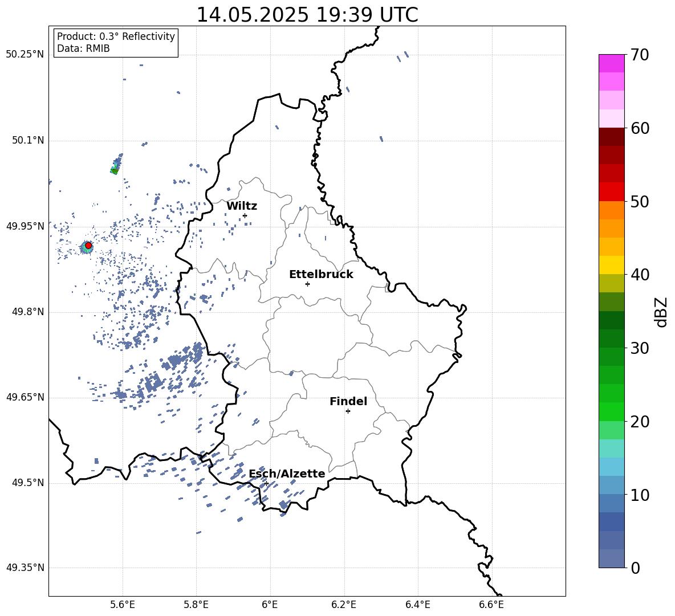Click the Ettelbruck city label
The image size is (675, 616).
pos(321,275)
